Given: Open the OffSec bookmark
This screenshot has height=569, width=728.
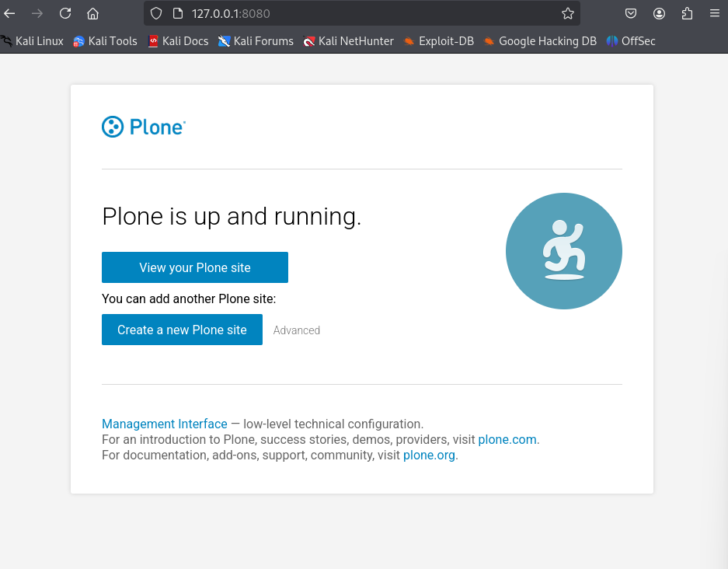Looking at the screenshot, I should (631, 41).
